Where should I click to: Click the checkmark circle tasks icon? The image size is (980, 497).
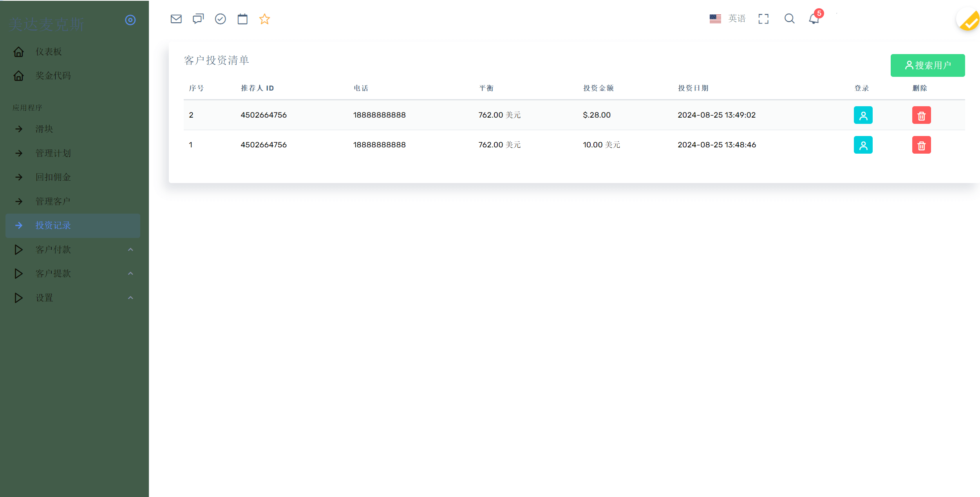coord(221,19)
